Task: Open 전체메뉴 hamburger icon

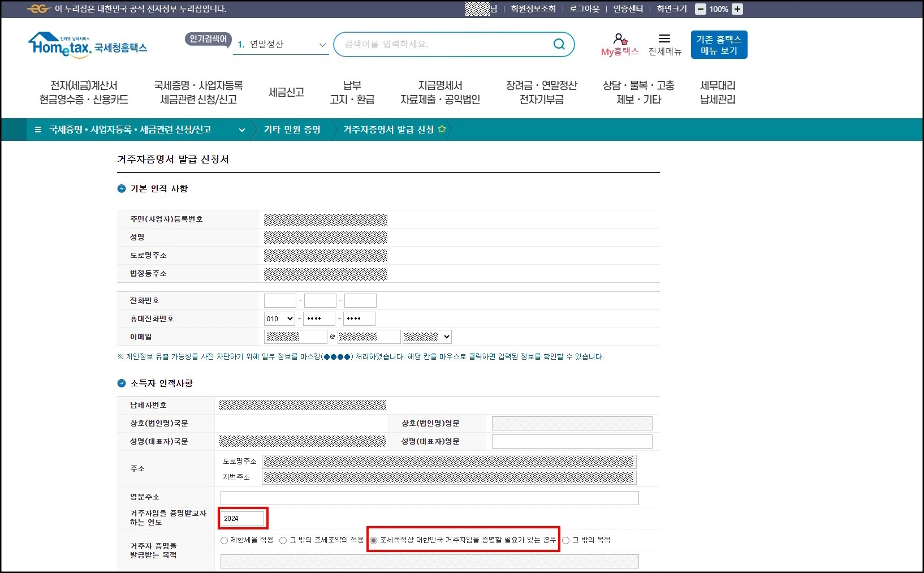Action: pyautogui.click(x=664, y=38)
